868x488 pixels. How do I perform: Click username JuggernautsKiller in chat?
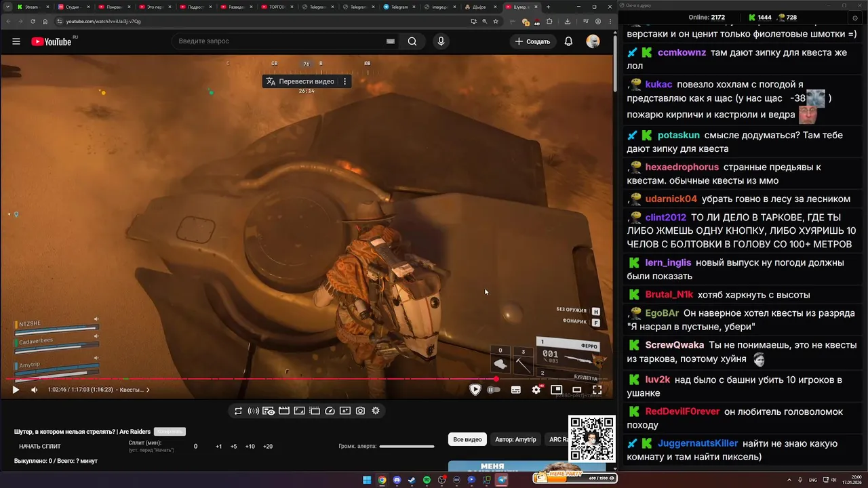[x=698, y=443]
